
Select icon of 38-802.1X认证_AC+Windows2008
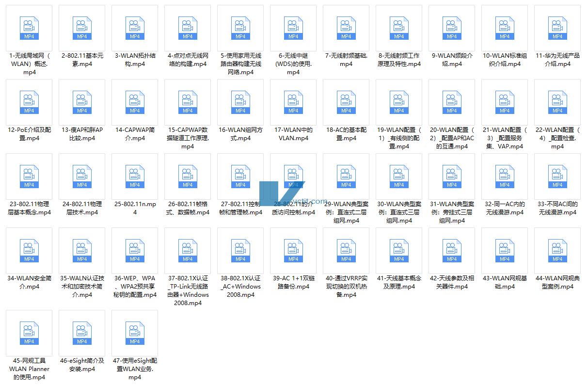pyautogui.click(x=240, y=251)
